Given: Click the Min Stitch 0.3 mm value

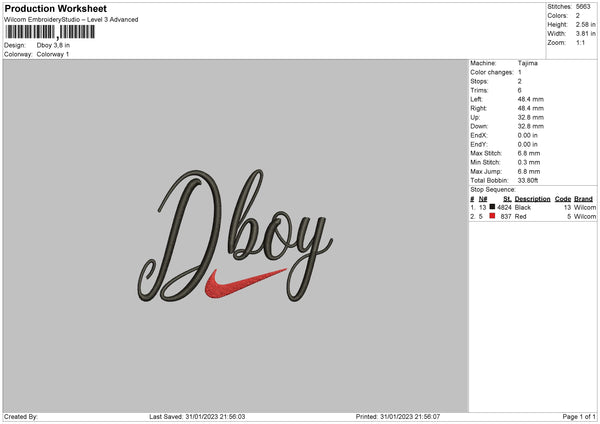Looking at the screenshot, I should pyautogui.click(x=529, y=163).
